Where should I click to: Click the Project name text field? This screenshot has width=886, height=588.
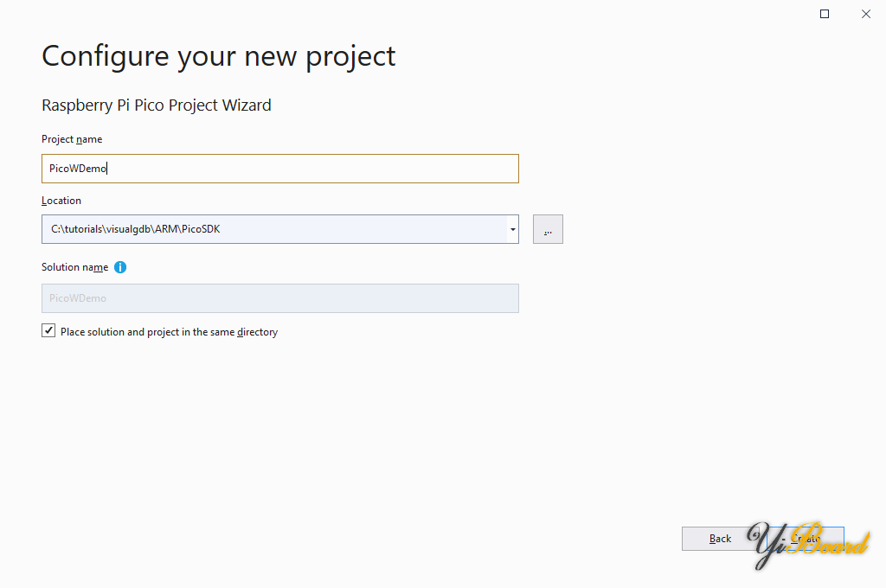click(279, 169)
